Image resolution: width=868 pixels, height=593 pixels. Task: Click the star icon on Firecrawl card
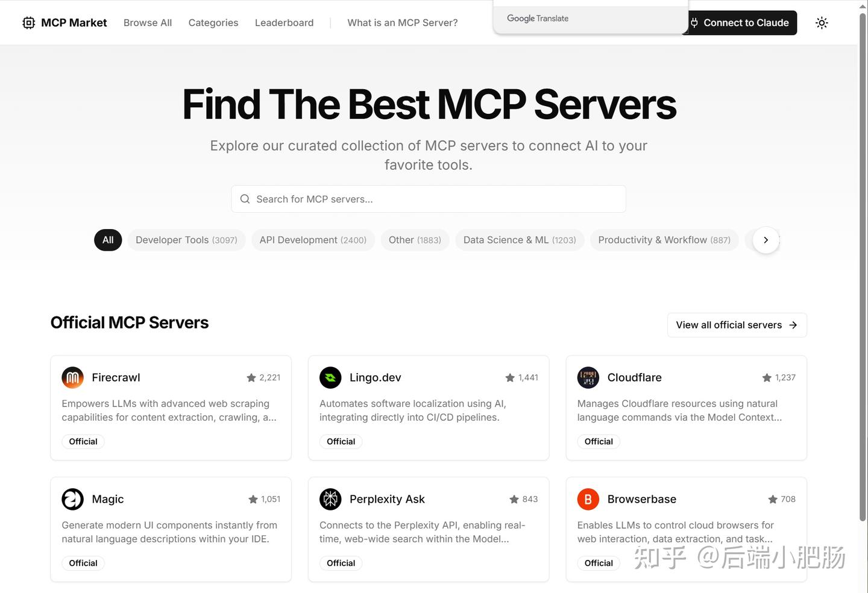pyautogui.click(x=251, y=378)
